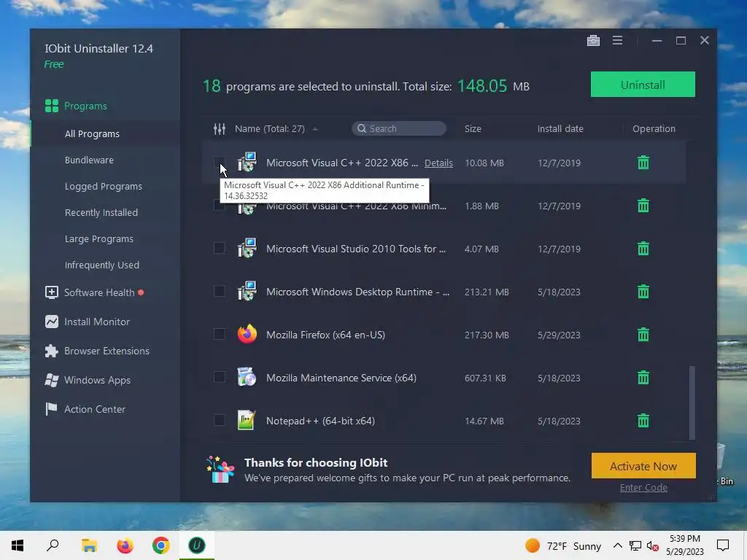
Task: Open taskbar search magnifier
Action: pyautogui.click(x=53, y=545)
